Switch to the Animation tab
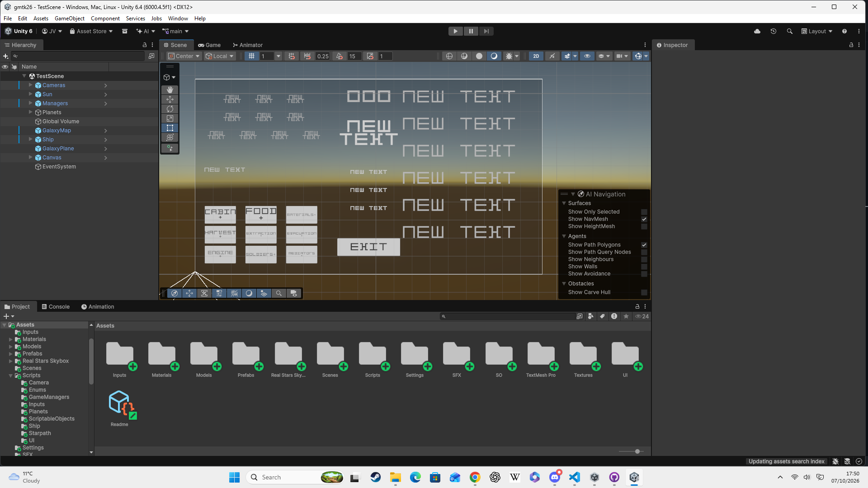Screen dimensions: 868x488 coord(98,306)
